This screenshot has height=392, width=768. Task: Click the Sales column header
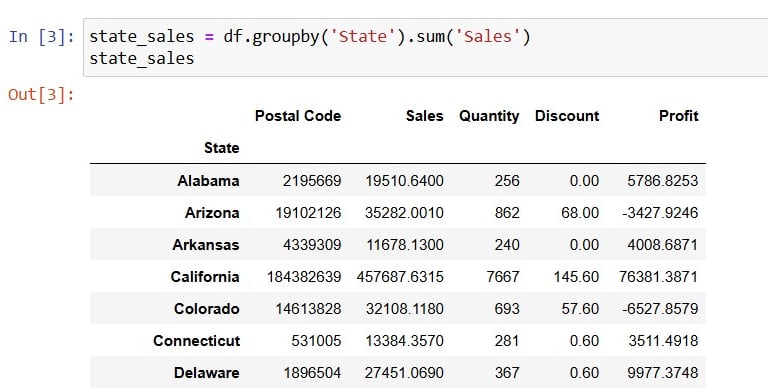point(424,116)
